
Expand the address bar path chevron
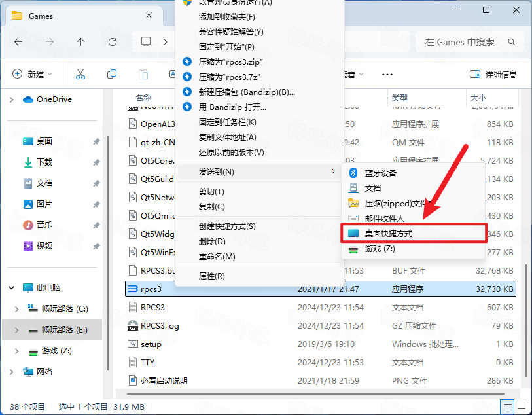click(166, 42)
